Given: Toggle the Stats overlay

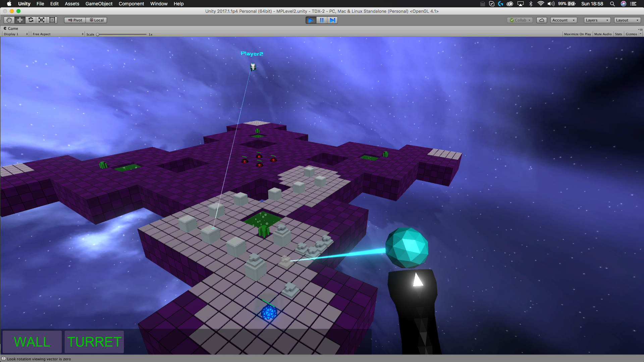Looking at the screenshot, I should (619, 34).
